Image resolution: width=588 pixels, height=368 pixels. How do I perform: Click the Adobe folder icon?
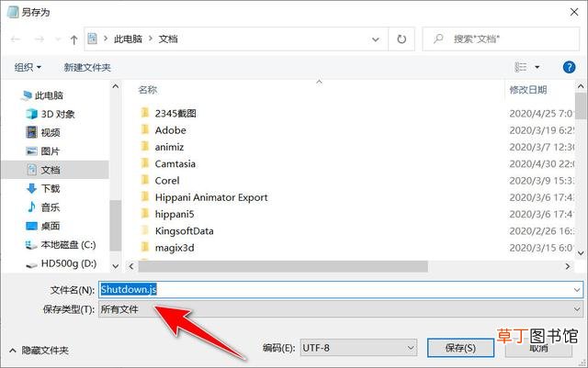(x=145, y=129)
